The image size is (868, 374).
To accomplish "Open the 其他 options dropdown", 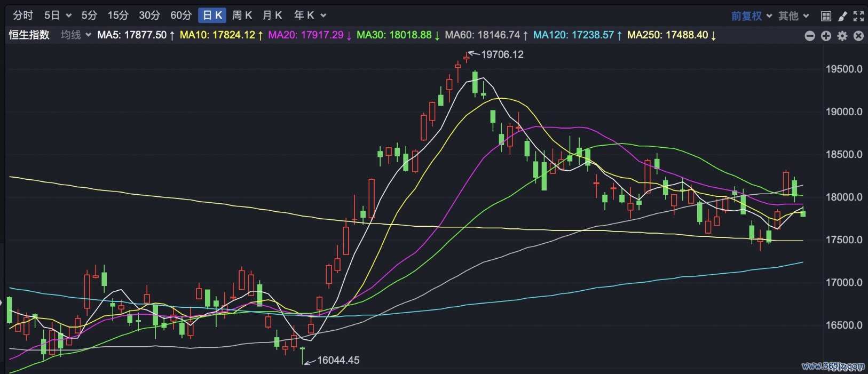I will coord(793,16).
